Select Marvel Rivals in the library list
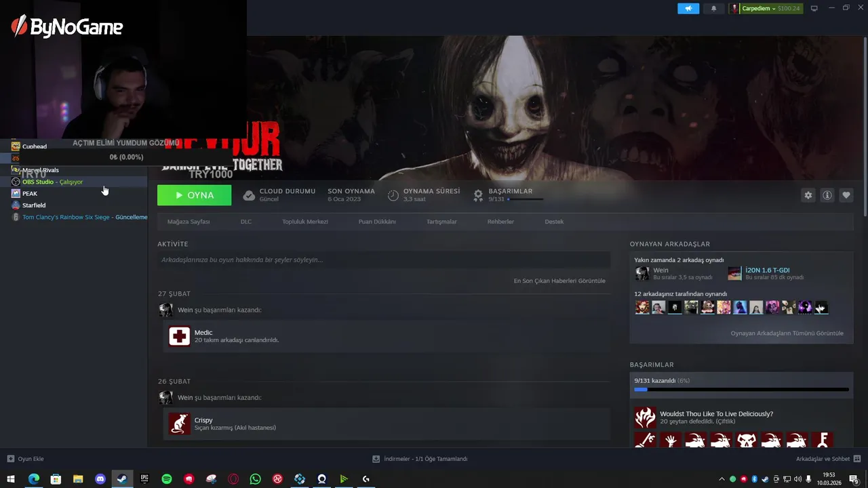This screenshot has height=488, width=868. point(41,170)
